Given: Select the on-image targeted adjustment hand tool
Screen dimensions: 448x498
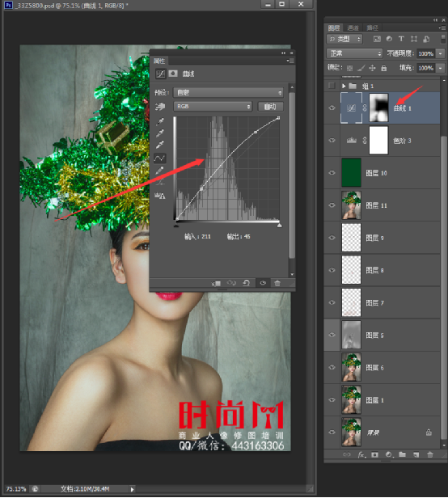Looking at the screenshot, I should coord(160,107).
